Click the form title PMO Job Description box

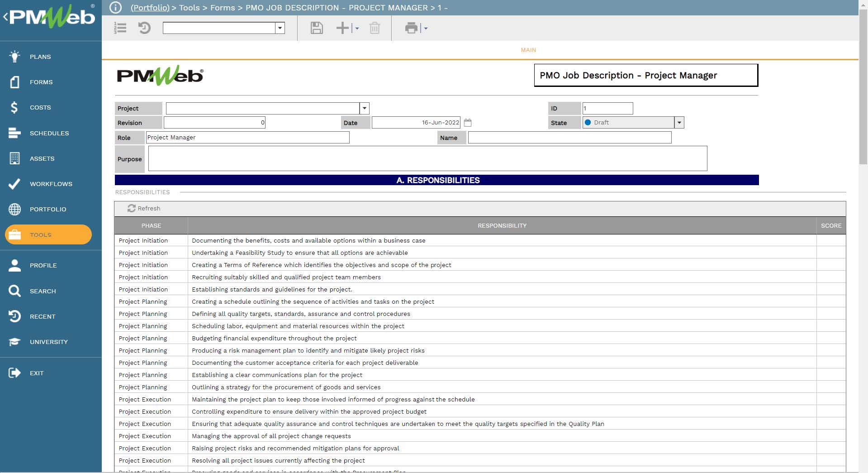pos(646,75)
